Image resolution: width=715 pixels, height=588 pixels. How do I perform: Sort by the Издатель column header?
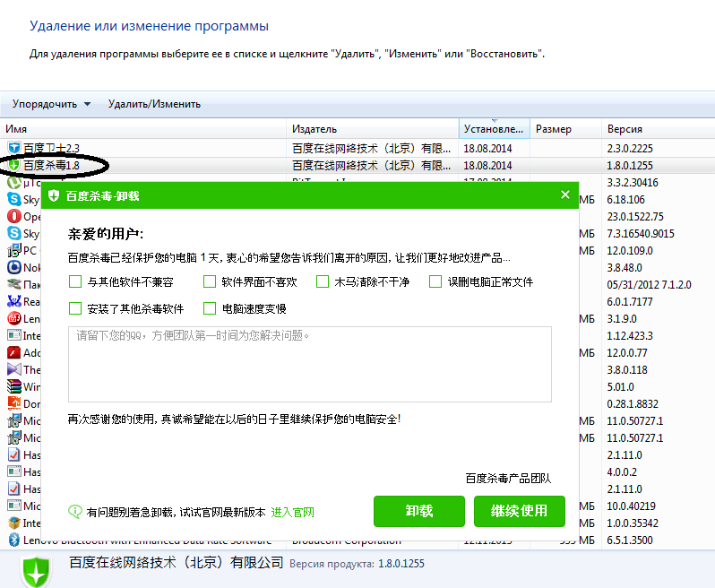373,129
